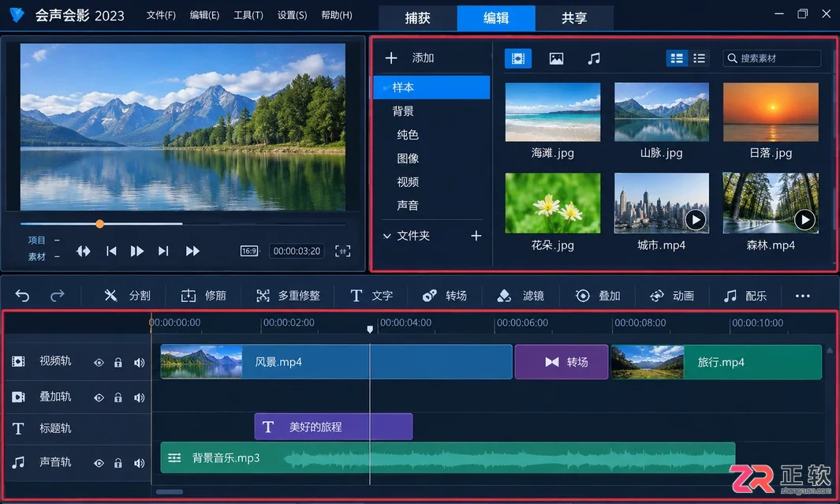Switch library to thumbnail view
This screenshot has width=840, height=504.
point(677,58)
